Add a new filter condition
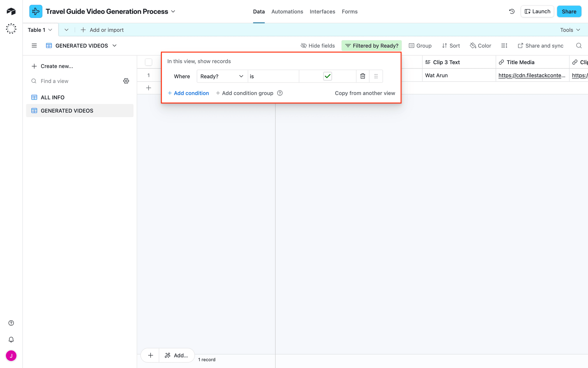Screen dimensions: 588x368 click(x=188, y=93)
